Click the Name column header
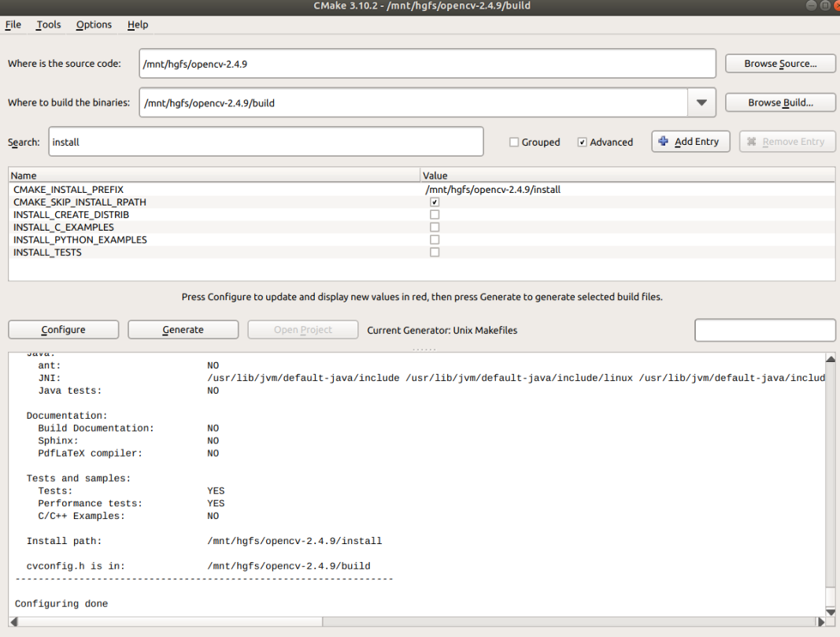 coord(214,175)
